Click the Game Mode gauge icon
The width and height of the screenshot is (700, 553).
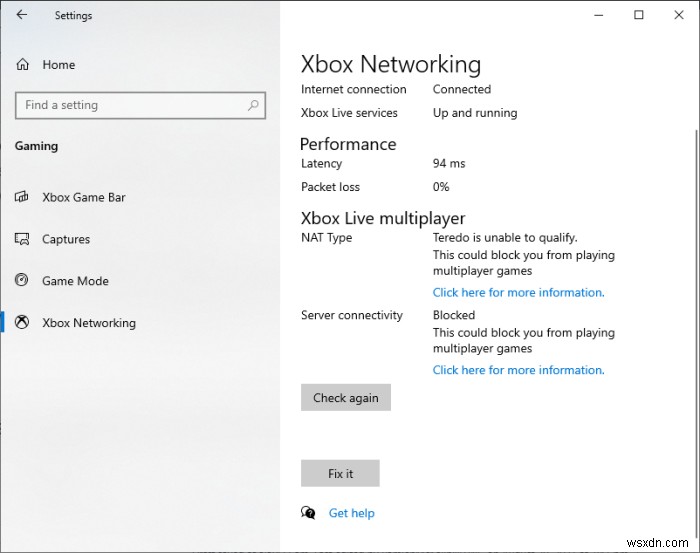pyautogui.click(x=21, y=280)
